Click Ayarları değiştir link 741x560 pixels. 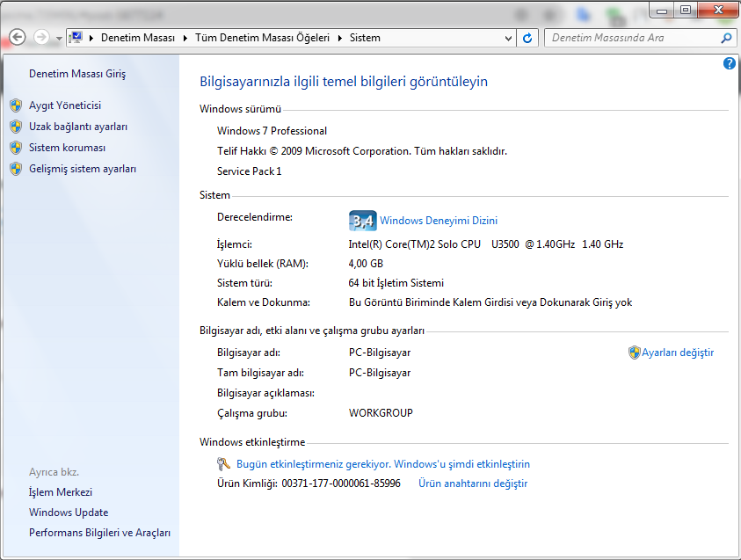pyautogui.click(x=678, y=353)
